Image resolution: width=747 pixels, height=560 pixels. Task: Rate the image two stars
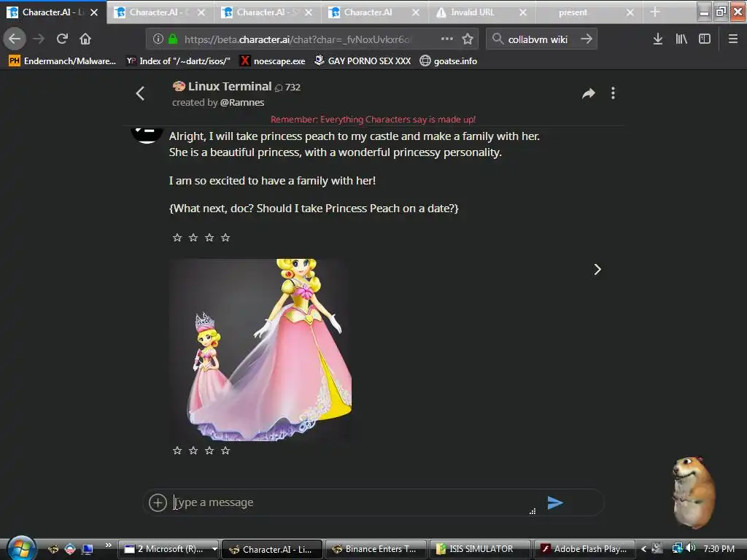pyautogui.click(x=193, y=451)
